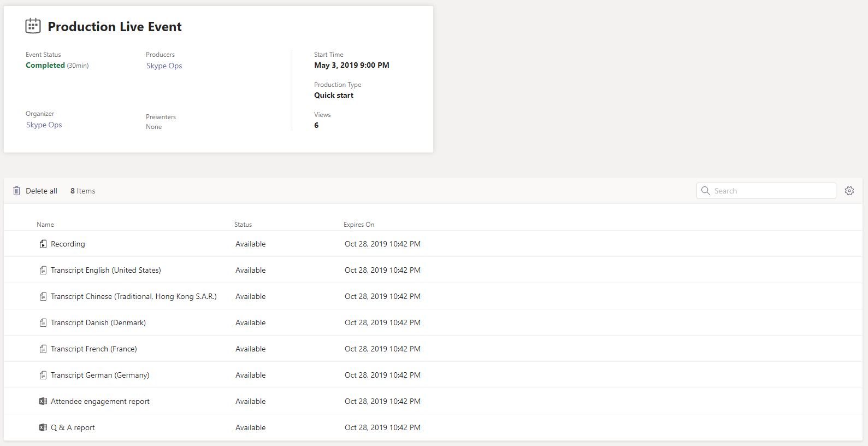Open the Recording item

(68, 244)
